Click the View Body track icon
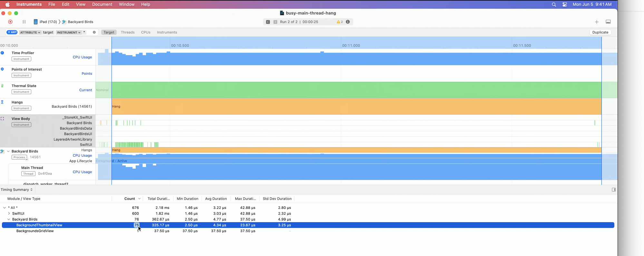 (x=2, y=119)
